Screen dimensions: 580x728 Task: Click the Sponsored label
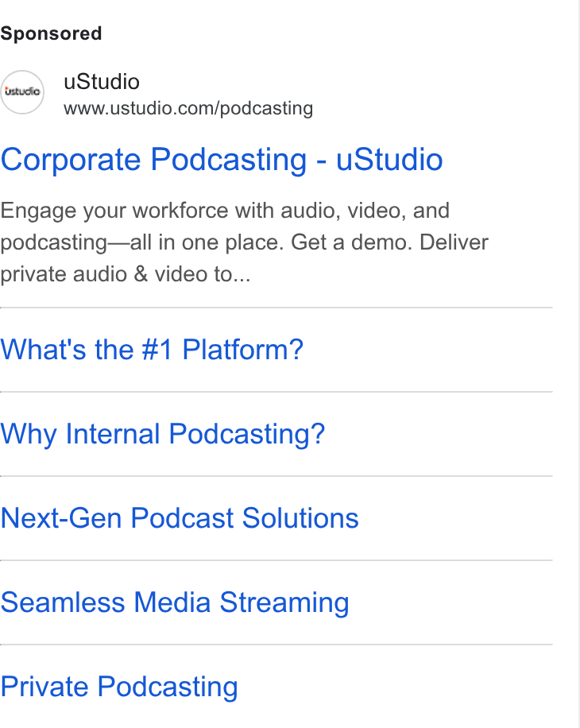[x=51, y=33]
